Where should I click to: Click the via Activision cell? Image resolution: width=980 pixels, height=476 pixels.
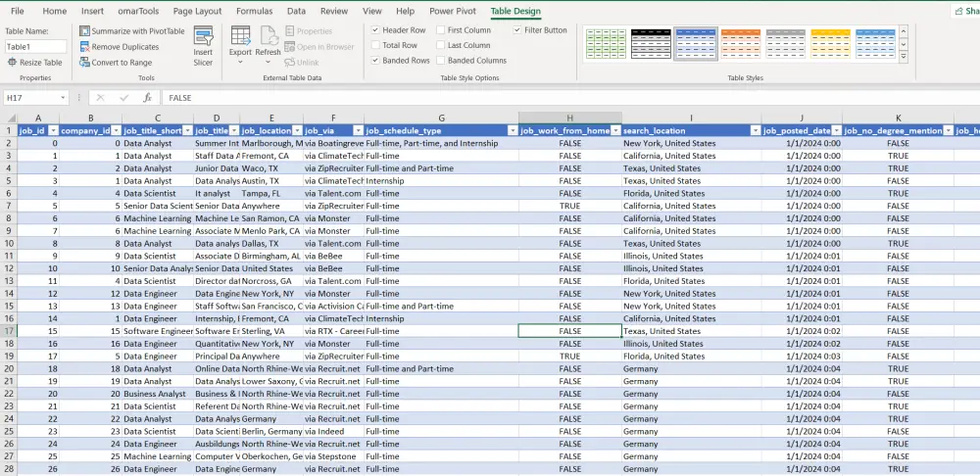(334, 307)
